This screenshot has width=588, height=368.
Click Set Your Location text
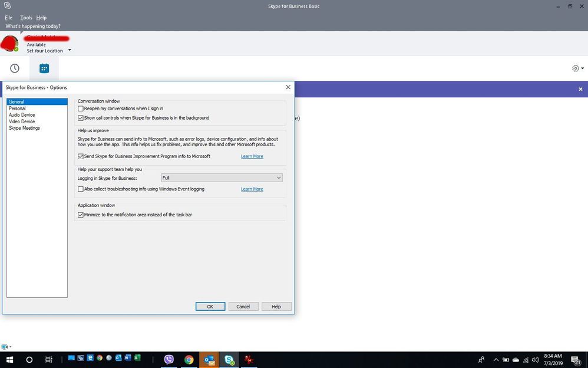click(x=45, y=51)
